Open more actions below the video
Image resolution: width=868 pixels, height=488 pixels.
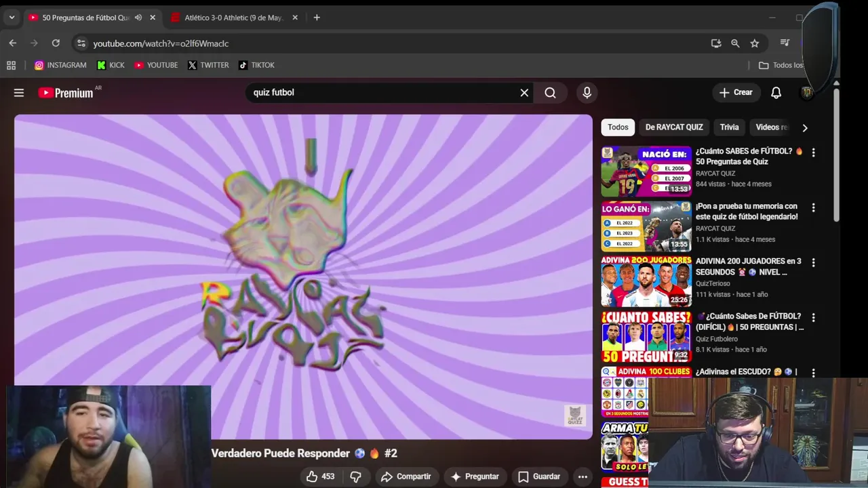(583, 476)
